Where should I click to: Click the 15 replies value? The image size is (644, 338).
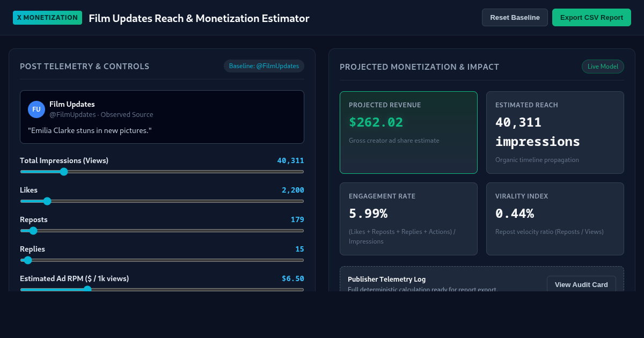[299, 249]
